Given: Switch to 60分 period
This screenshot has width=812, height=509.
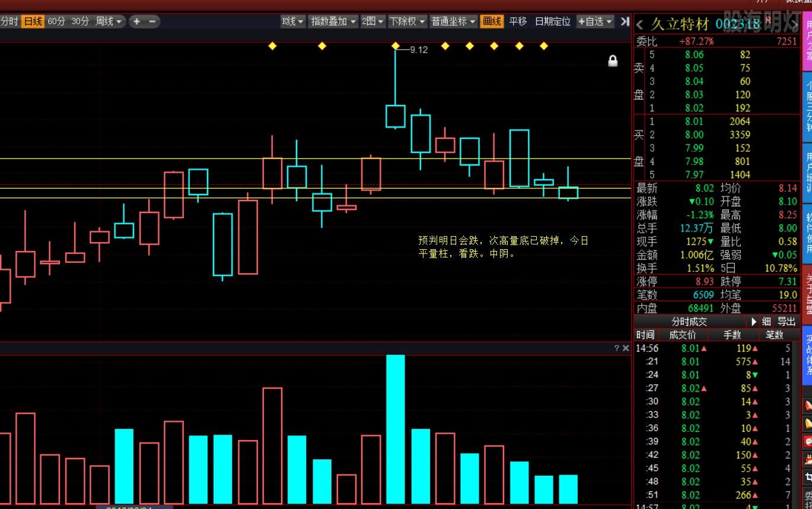Looking at the screenshot, I should (56, 21).
